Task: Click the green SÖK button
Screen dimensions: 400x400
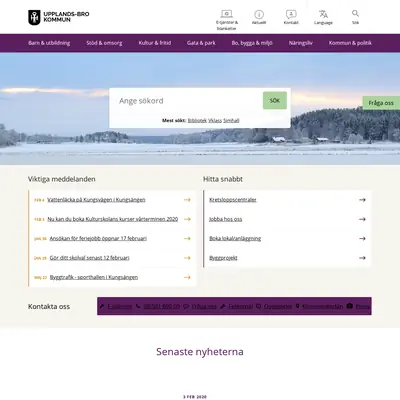Action: [x=275, y=100]
